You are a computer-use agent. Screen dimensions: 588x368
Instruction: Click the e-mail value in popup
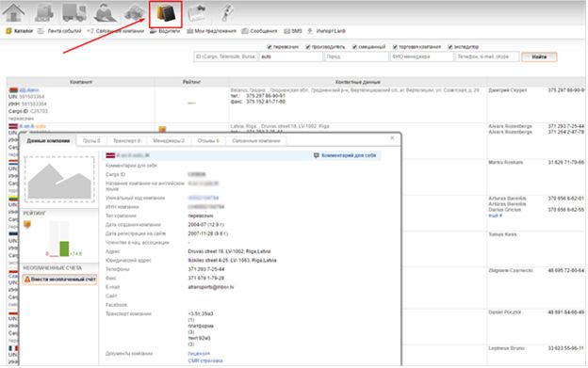click(x=211, y=287)
